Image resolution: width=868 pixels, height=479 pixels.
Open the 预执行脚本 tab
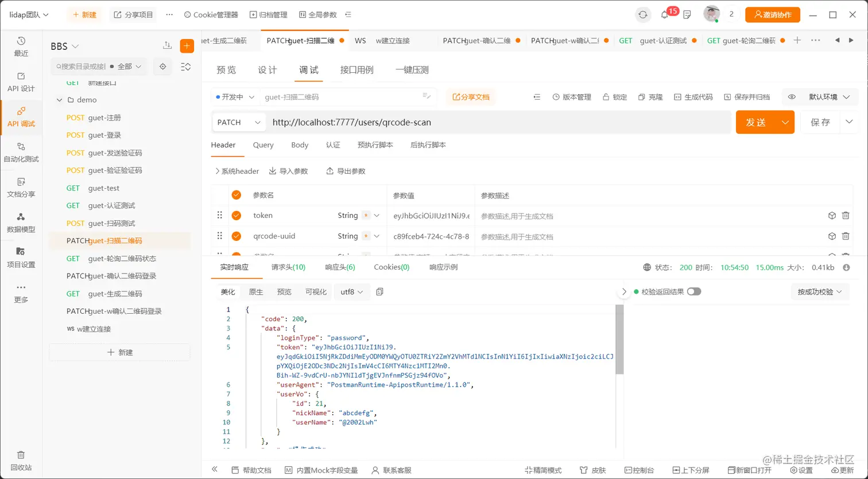[x=375, y=145]
